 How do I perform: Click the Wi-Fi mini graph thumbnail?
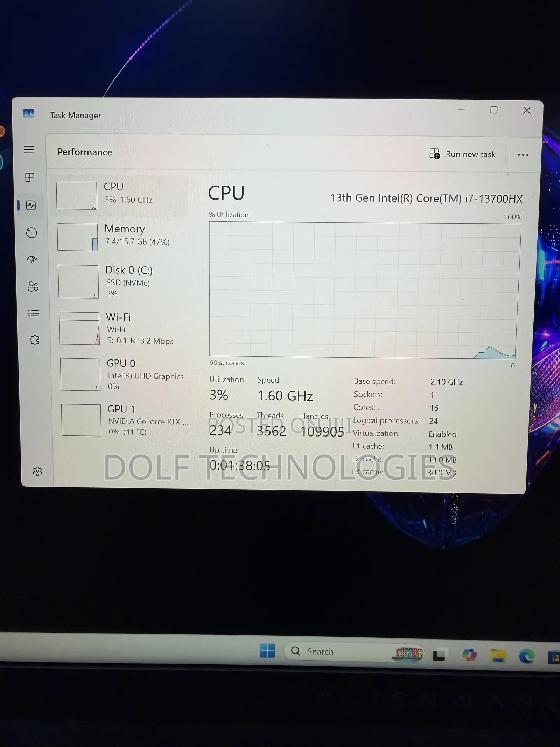tap(79, 328)
